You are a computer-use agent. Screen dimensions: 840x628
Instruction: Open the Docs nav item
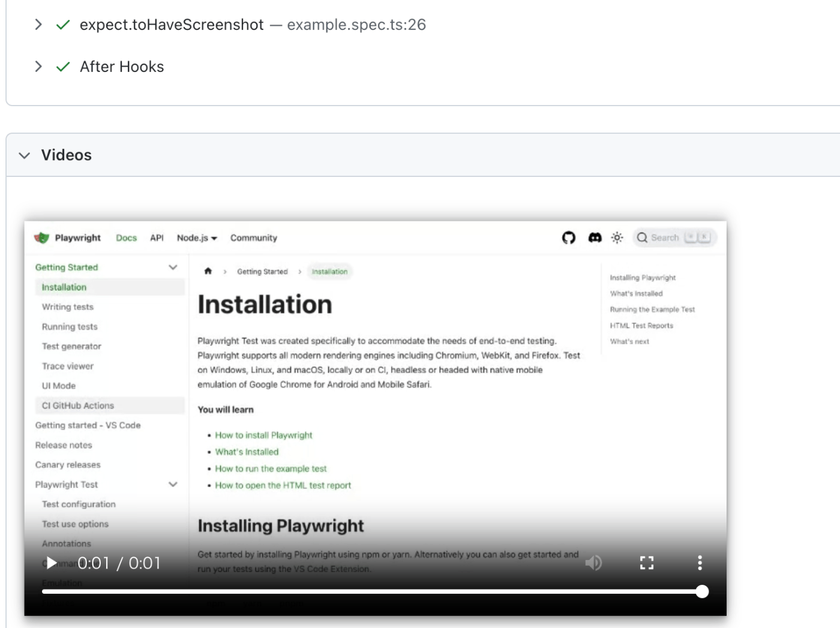[126, 238]
